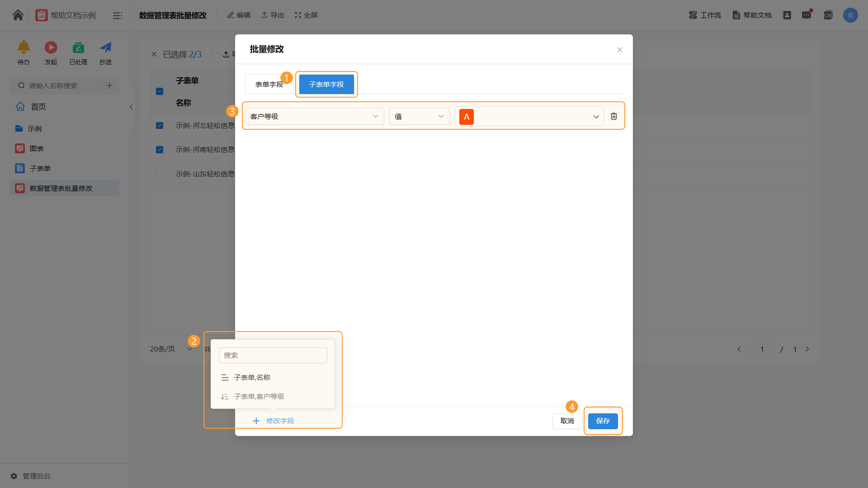The image size is (868, 488).
Task: Delete the 客户等级 row with trash icon
Action: (614, 116)
